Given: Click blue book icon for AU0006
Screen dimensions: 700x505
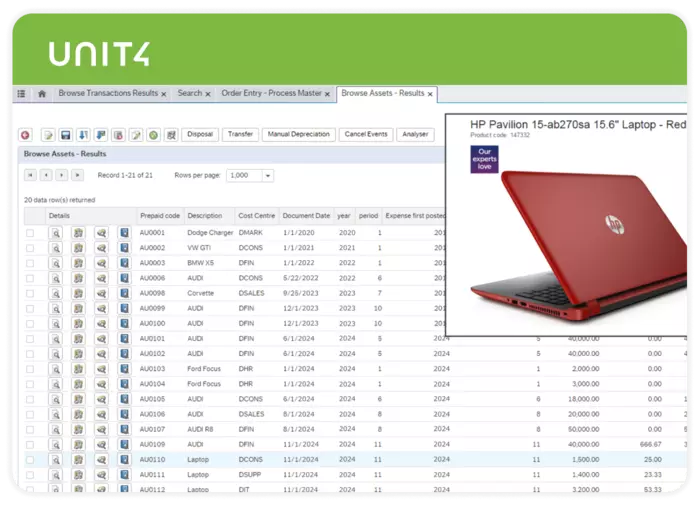Looking at the screenshot, I should click(x=125, y=279).
